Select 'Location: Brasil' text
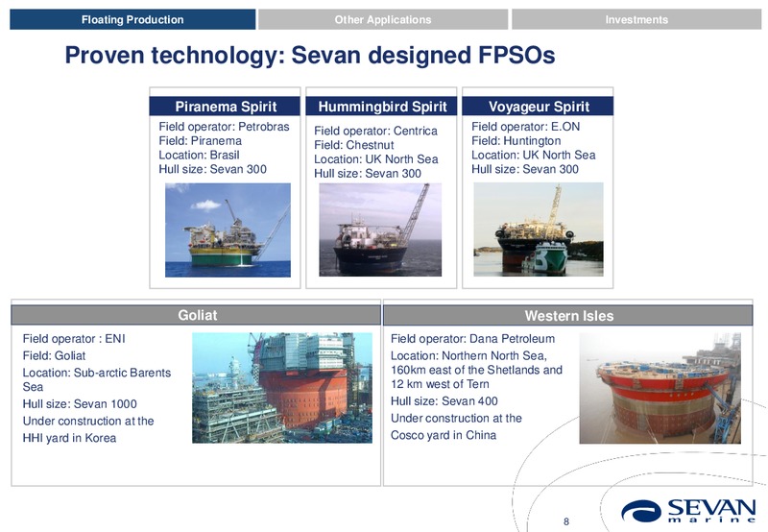The height and width of the screenshot is (532, 768). pyautogui.click(x=199, y=155)
